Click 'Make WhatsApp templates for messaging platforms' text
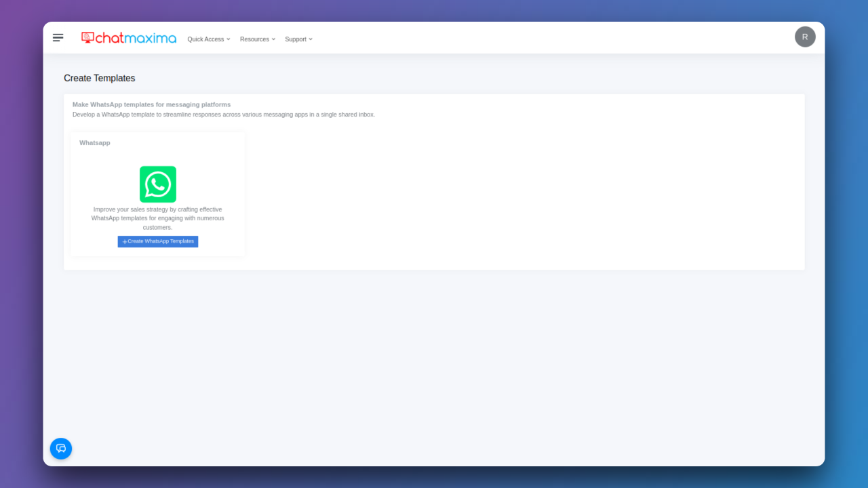868x488 pixels. (x=152, y=105)
